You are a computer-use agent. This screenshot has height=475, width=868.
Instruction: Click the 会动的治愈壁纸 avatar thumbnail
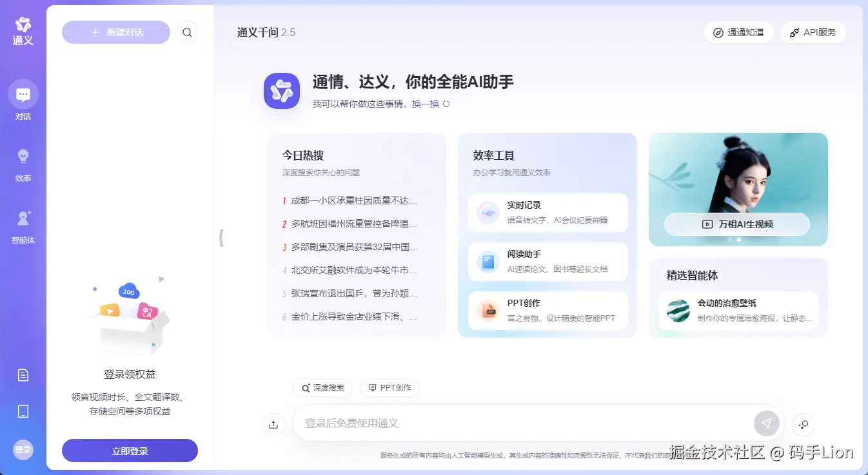(678, 311)
